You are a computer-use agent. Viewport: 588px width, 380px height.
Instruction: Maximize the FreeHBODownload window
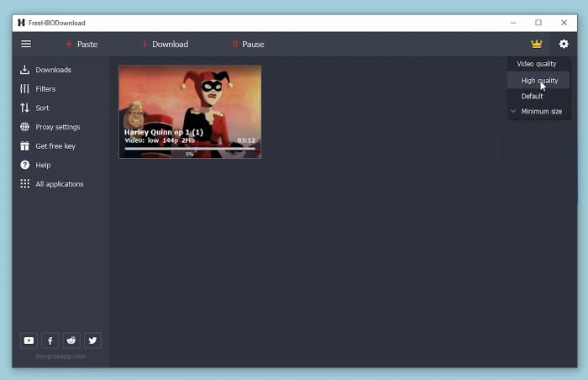[538, 23]
